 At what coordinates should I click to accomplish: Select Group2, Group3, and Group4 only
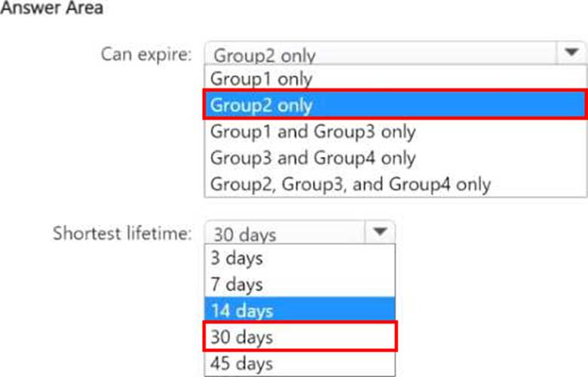click(395, 184)
